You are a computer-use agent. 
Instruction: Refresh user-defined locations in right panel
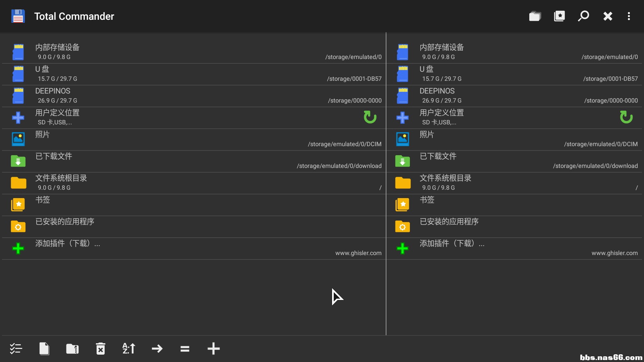[x=626, y=117]
